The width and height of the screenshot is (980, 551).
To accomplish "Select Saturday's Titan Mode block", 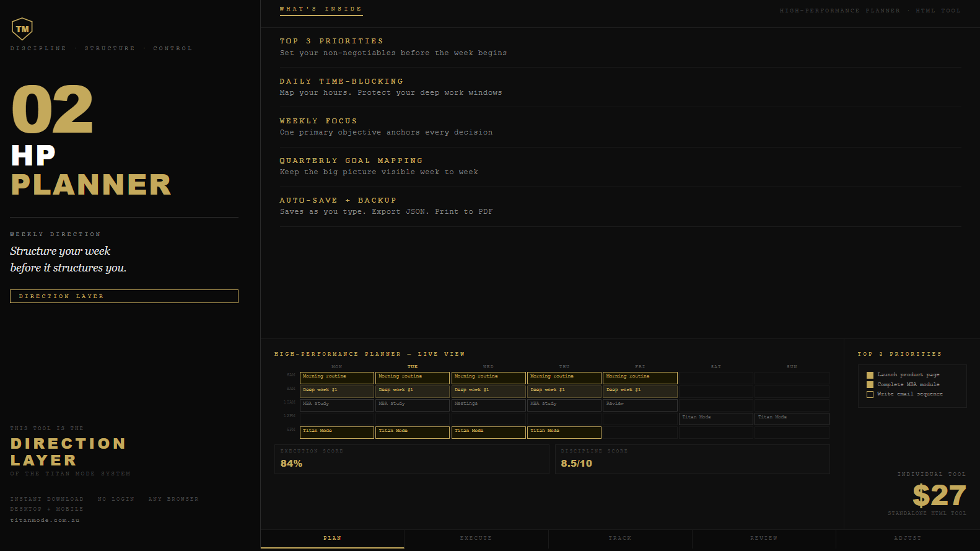I will pyautogui.click(x=716, y=418).
